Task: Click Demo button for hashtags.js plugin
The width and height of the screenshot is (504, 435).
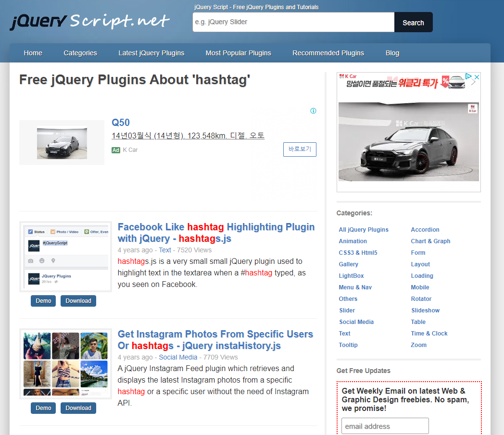Action: (43, 301)
